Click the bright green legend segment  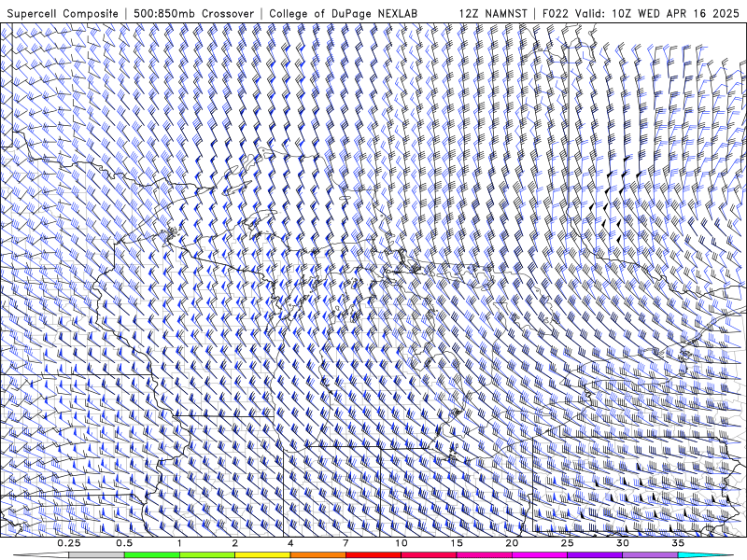(x=152, y=555)
